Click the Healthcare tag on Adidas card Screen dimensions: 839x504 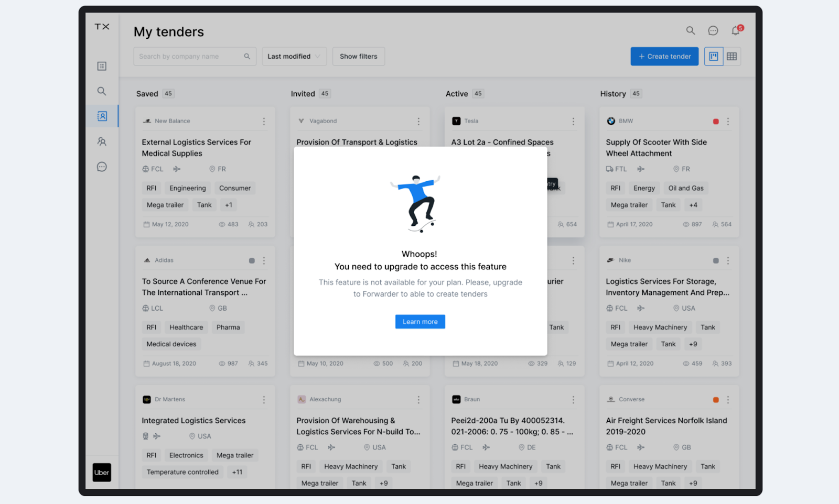click(186, 327)
